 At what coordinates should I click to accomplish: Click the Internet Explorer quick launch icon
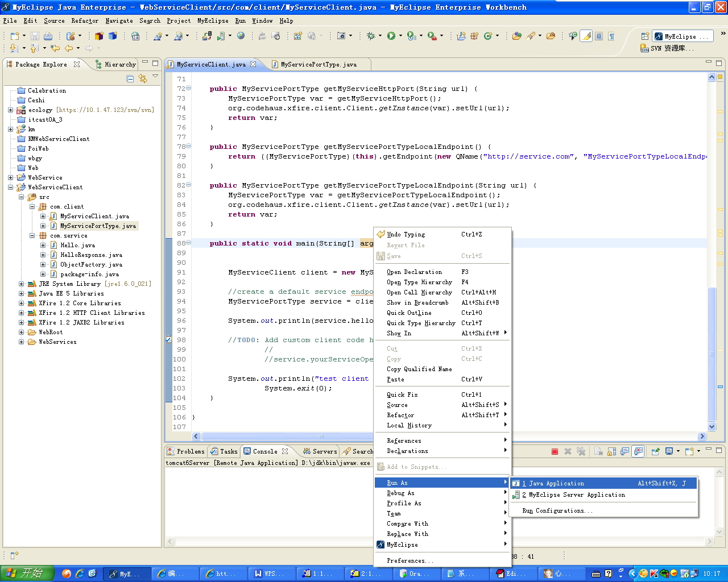[80, 573]
